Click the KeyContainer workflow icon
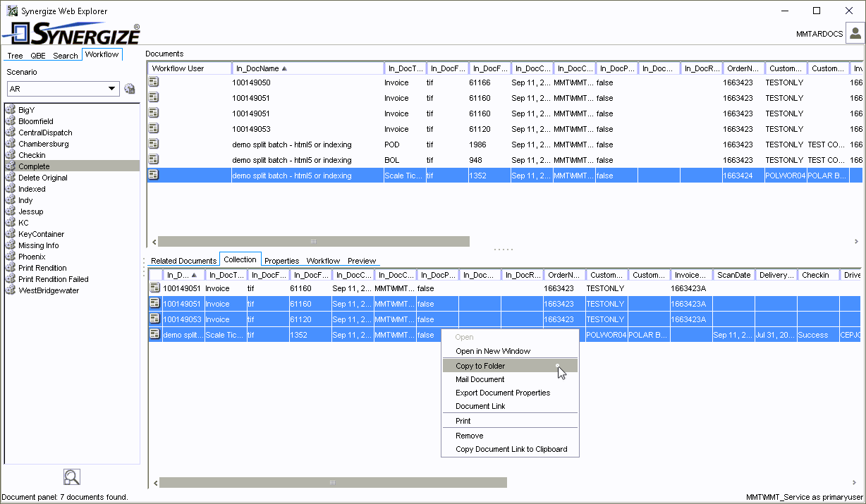Viewport: 866px width, 504px height. (x=11, y=234)
